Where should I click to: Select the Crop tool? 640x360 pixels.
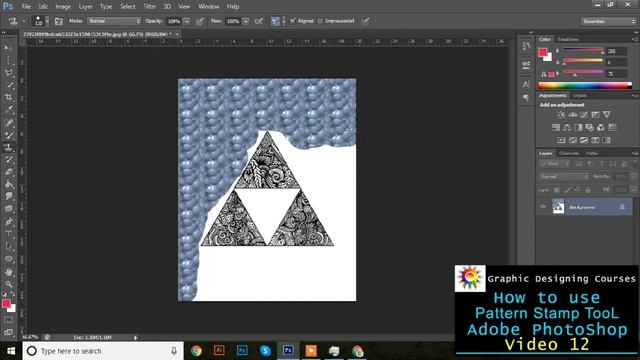pos(9,98)
